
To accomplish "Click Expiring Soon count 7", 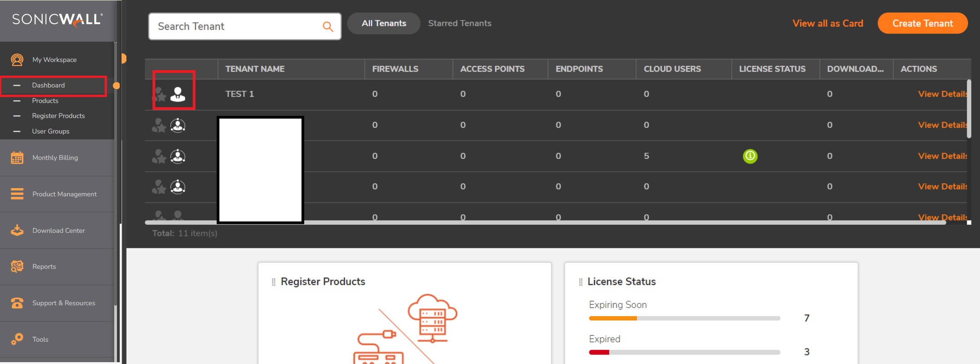I will (807, 318).
